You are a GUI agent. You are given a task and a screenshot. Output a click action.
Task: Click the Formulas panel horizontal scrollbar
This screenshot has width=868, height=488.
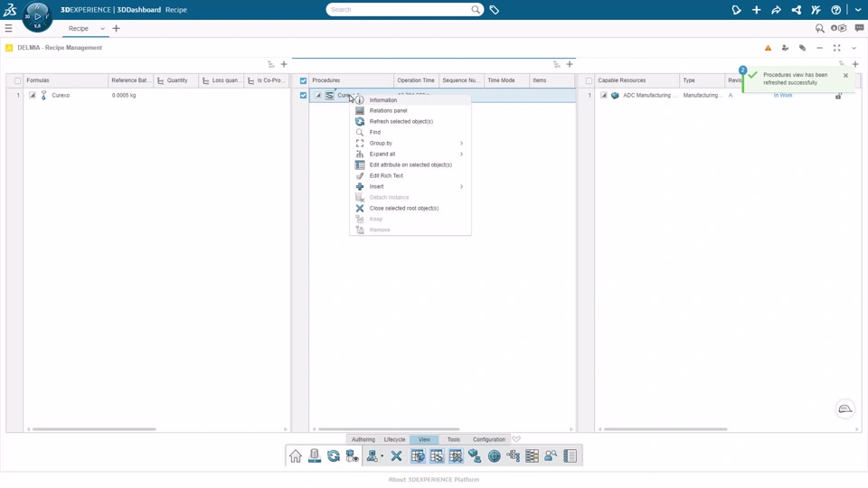click(94, 429)
